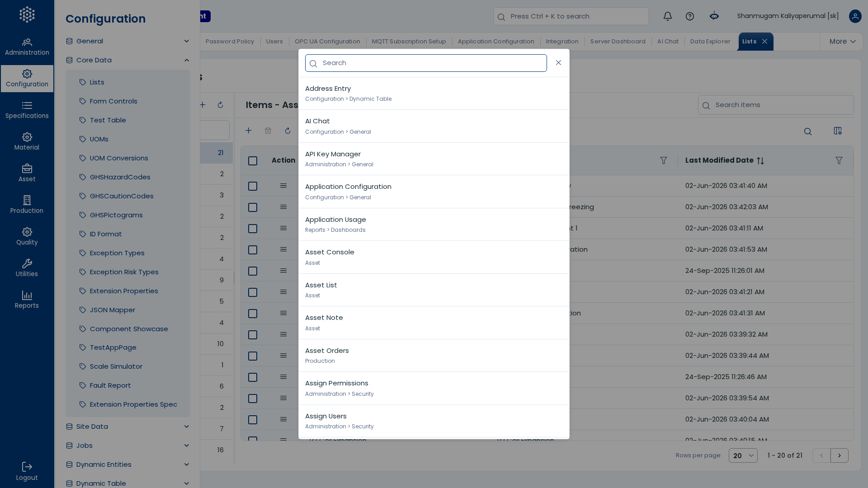868x488 pixels.
Task: Switch to Data Explorer tab
Action: (710, 42)
